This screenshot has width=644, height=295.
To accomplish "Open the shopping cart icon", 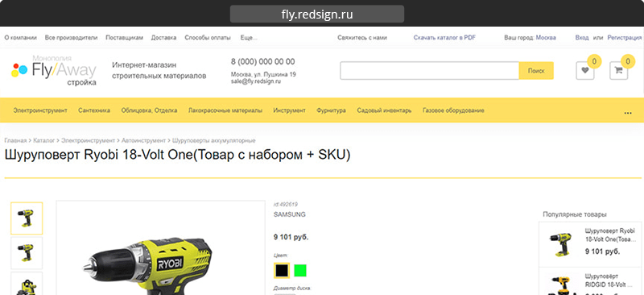I will [x=618, y=70].
